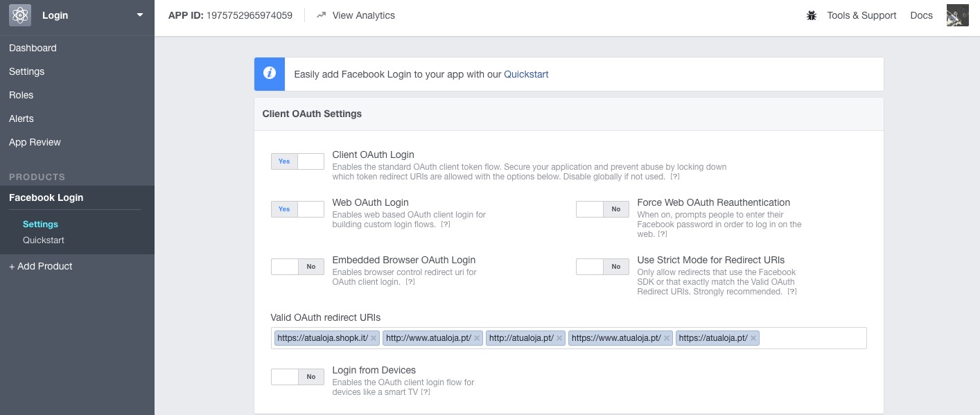
Task: Open the Login app switcher dropdown arrow
Action: coord(140,15)
